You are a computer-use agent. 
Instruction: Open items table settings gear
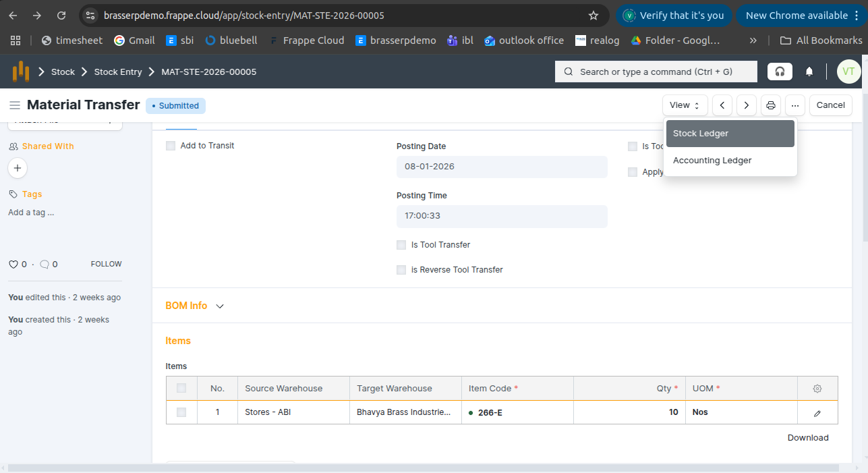click(x=817, y=389)
